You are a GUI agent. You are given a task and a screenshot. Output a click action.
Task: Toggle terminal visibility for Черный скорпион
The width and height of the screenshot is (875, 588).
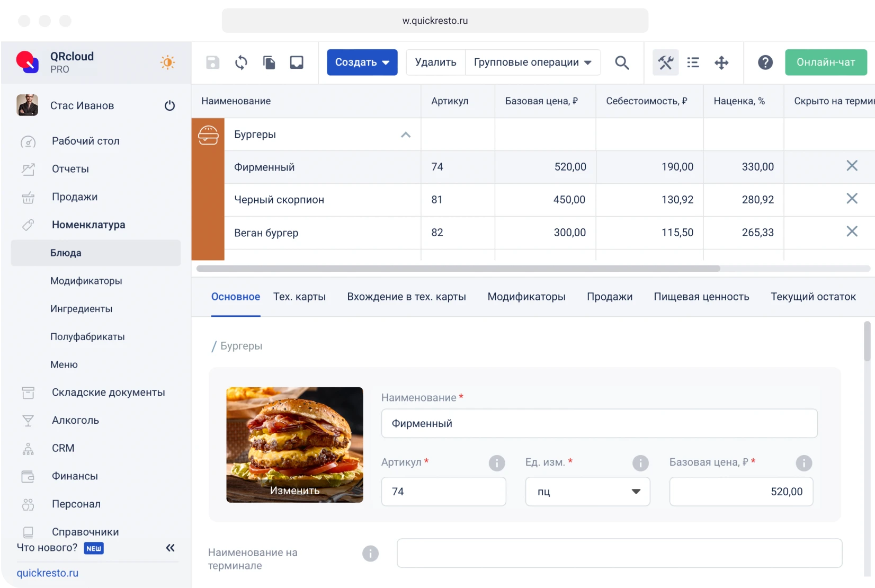click(x=852, y=199)
